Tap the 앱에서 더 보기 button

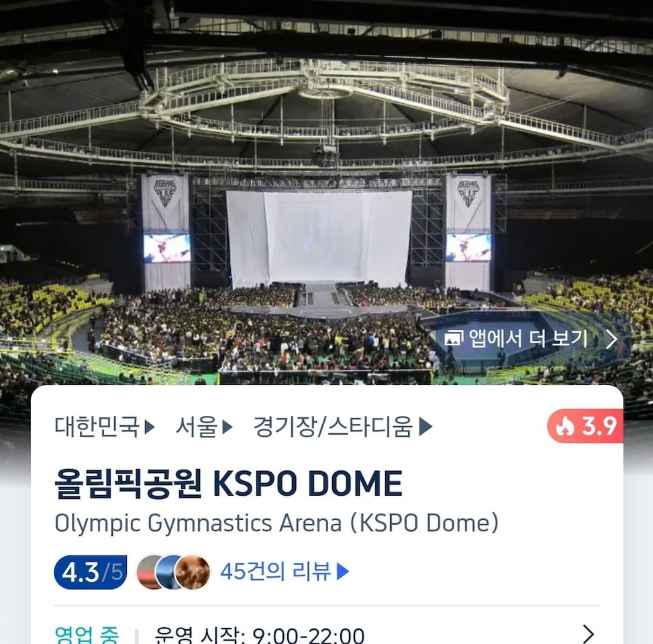pos(528,339)
